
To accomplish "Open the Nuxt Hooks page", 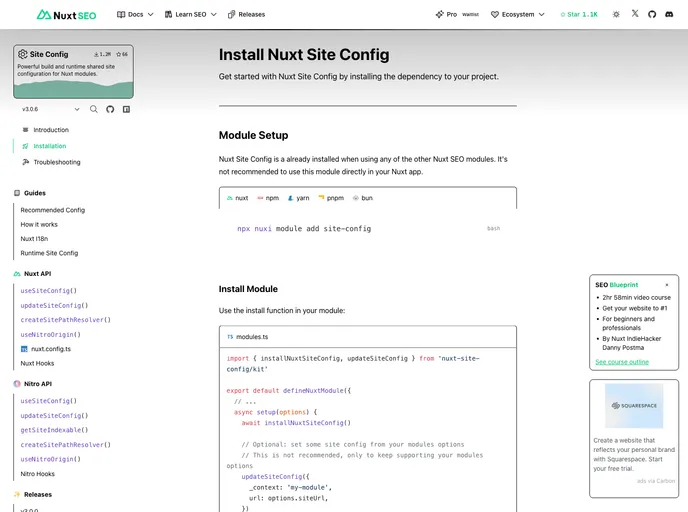I will coord(37,364).
